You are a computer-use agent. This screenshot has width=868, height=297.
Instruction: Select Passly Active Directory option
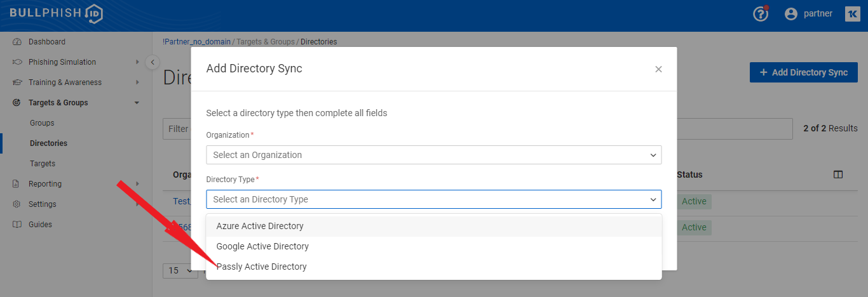(433, 267)
